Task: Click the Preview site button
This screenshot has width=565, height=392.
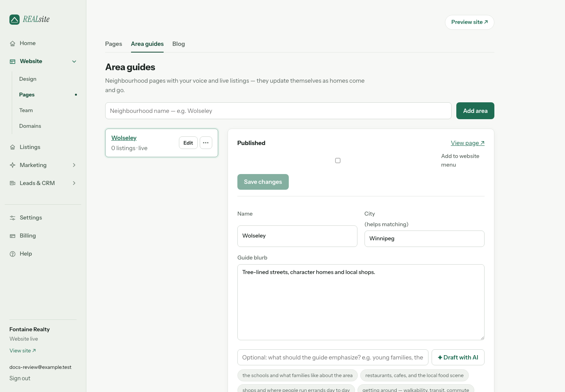Action: (470, 22)
